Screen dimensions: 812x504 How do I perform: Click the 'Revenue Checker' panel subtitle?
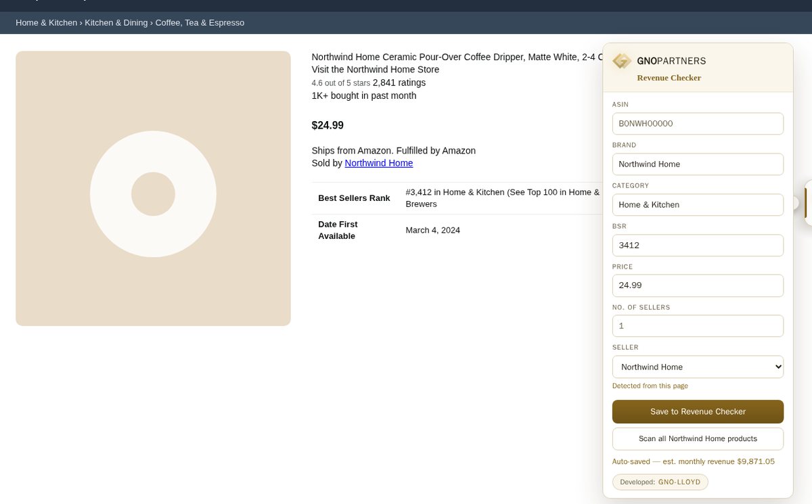pyautogui.click(x=669, y=78)
